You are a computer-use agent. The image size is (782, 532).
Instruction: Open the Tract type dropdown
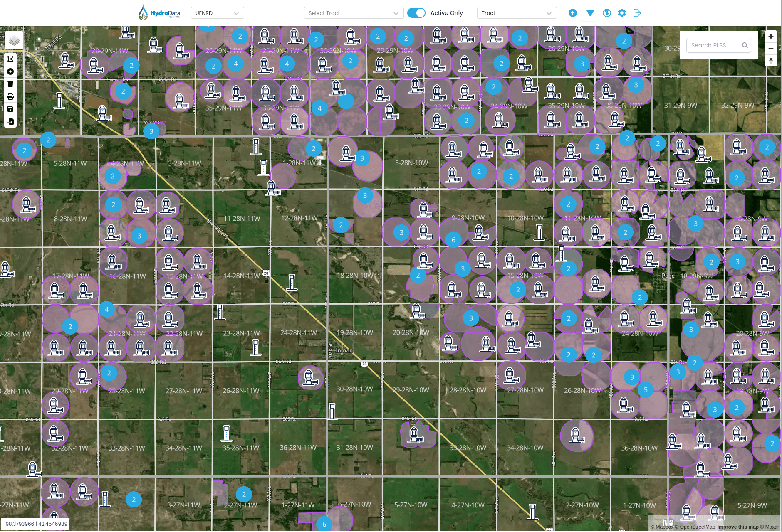point(517,13)
